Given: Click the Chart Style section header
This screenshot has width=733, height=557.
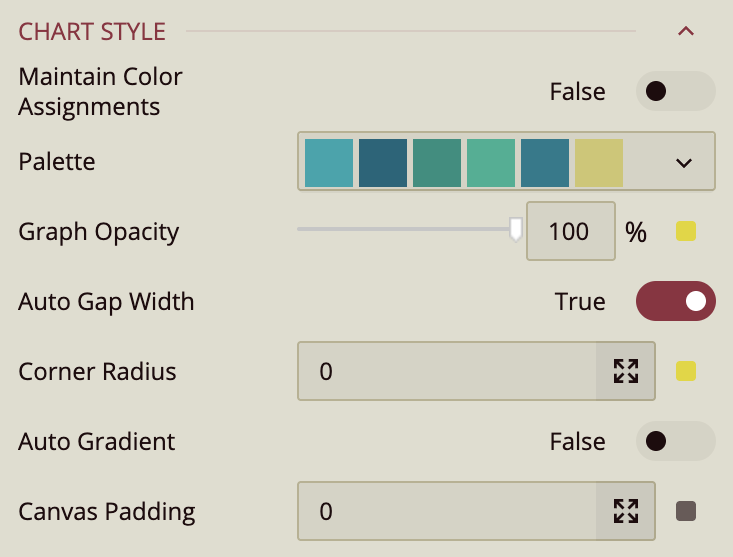Looking at the screenshot, I should point(92,31).
